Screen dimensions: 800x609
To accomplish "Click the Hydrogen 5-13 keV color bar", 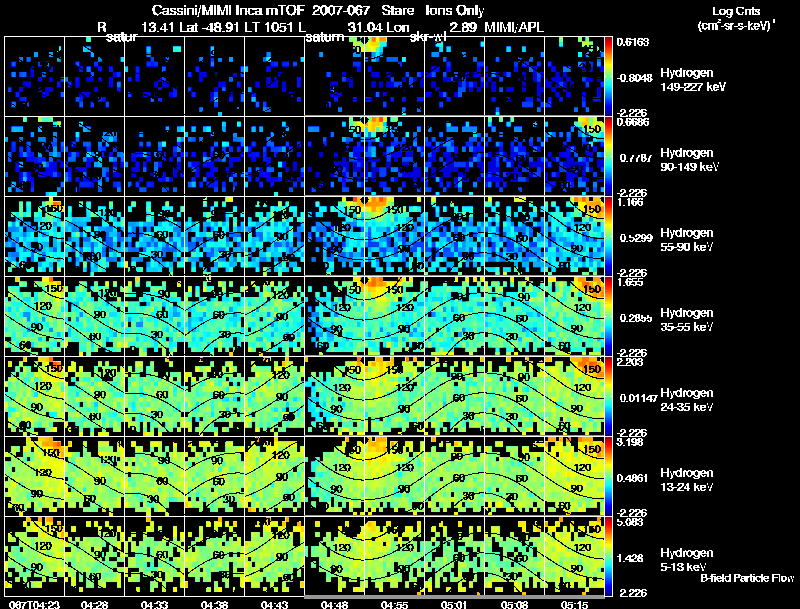I will coord(608,556).
